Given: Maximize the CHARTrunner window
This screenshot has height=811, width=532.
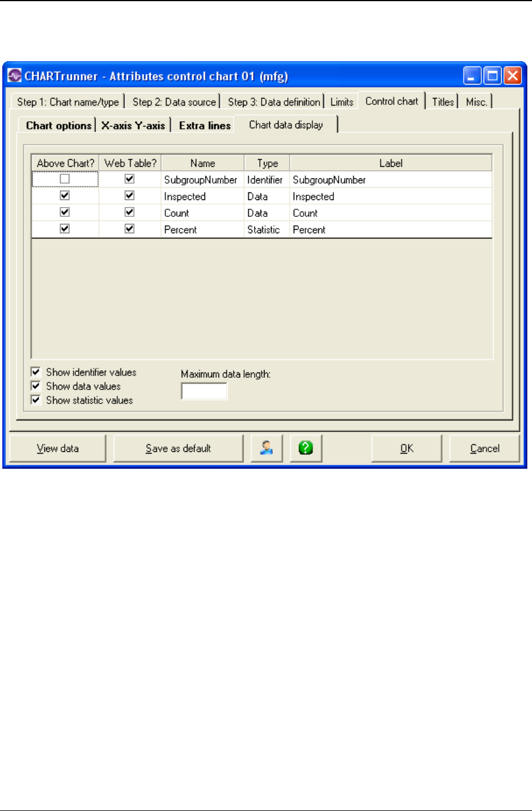Looking at the screenshot, I should click(492, 76).
